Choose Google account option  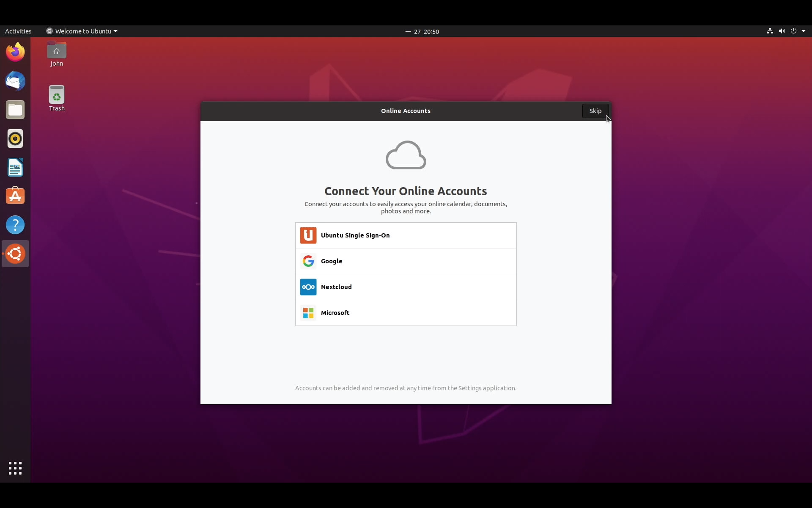pyautogui.click(x=406, y=261)
